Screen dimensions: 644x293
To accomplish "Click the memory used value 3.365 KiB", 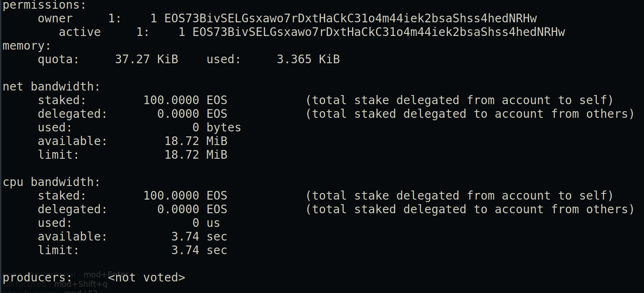I will [x=308, y=60].
